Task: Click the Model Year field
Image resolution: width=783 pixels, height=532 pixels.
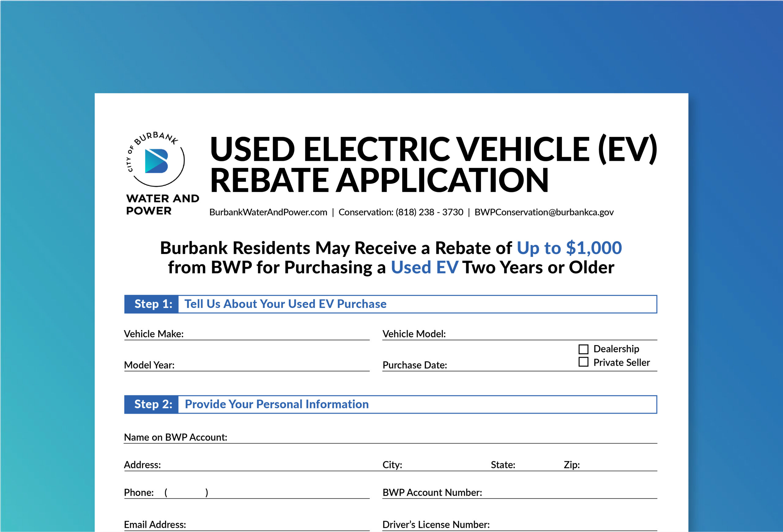Action: tap(247, 365)
